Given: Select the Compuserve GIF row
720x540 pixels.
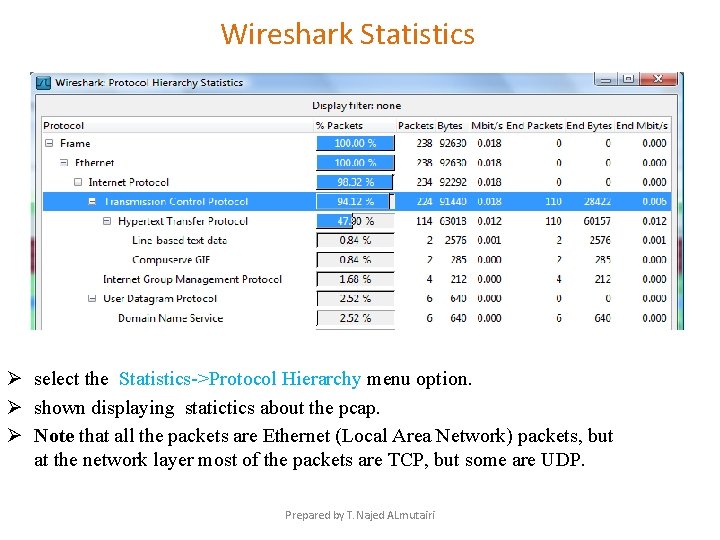Looking at the screenshot, I should [x=357, y=260].
